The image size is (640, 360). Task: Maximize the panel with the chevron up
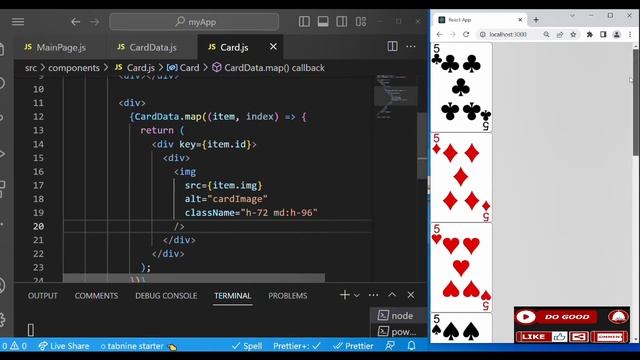click(392, 295)
